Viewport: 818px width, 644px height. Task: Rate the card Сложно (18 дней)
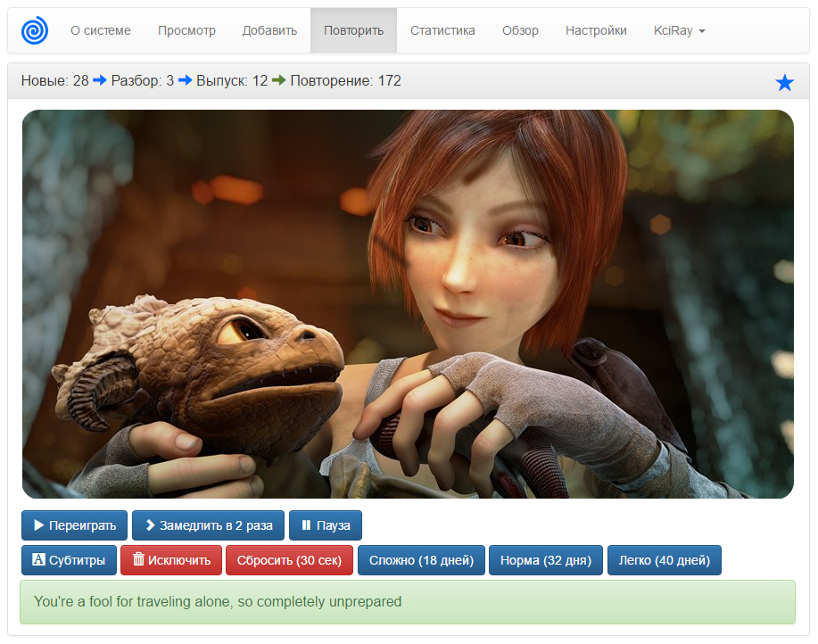pos(422,560)
